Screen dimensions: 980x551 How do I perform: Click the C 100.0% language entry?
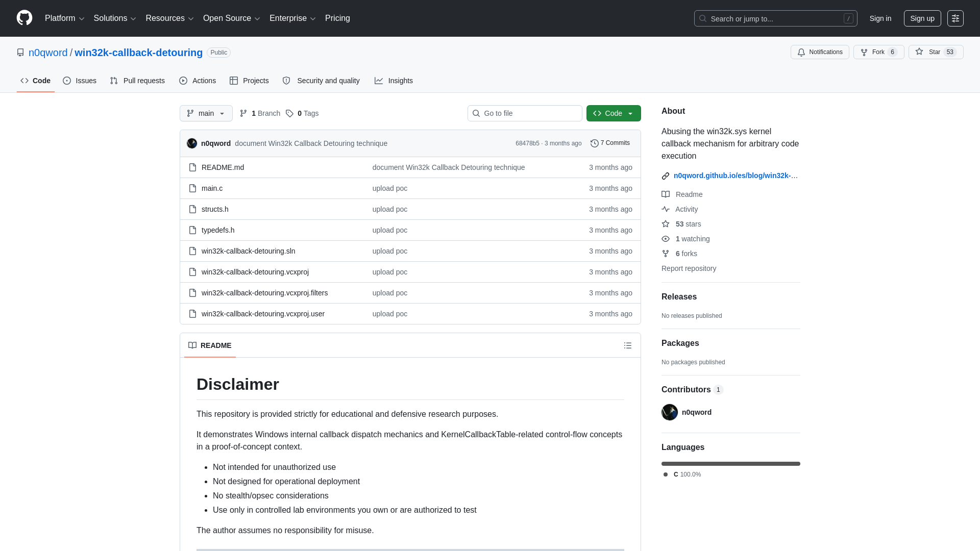point(682,474)
